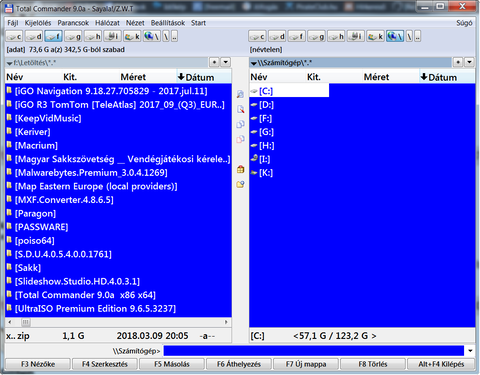Open the Beállítások menu
This screenshot has height=375, width=480.
click(168, 23)
